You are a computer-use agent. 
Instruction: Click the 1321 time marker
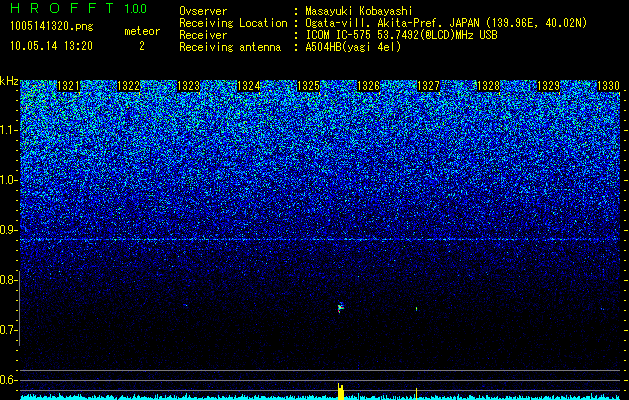point(68,86)
